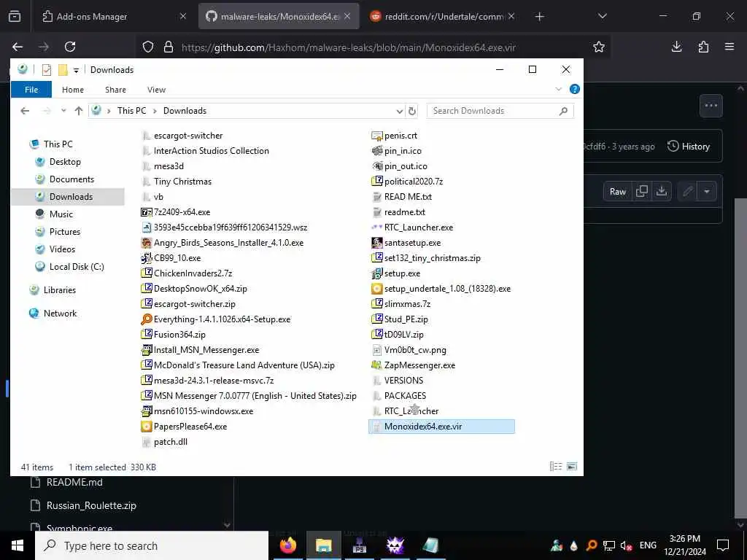This screenshot has height=560, width=747.
Task: Open Firefox from the taskbar
Action: (x=287, y=545)
